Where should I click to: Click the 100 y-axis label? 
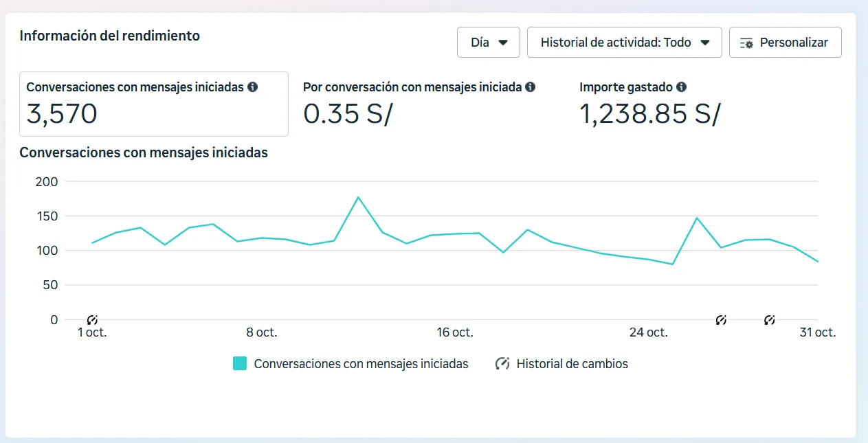46,251
